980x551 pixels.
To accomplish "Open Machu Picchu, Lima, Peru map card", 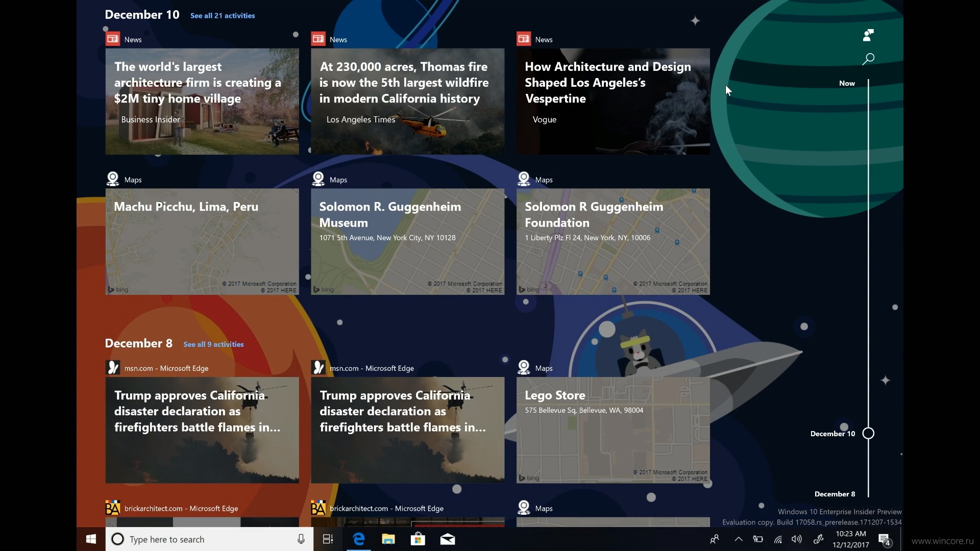I will pos(202,242).
